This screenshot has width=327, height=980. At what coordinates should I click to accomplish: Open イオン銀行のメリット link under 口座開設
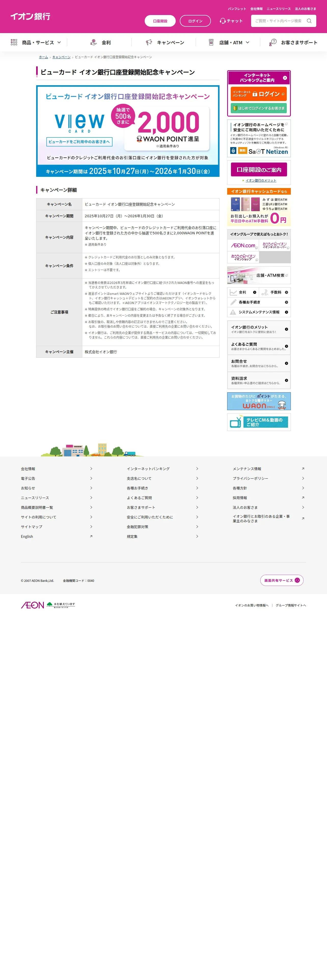(x=261, y=180)
